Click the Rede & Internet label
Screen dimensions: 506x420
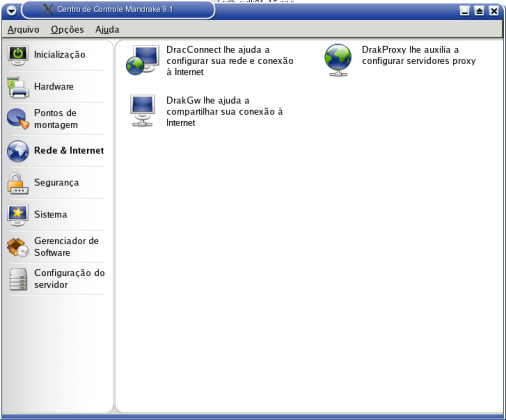tap(69, 151)
